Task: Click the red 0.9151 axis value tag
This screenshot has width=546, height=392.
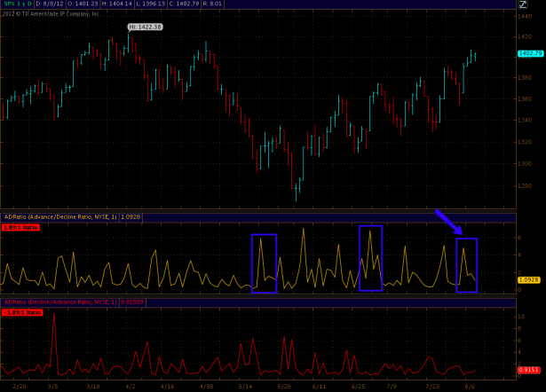Action: (528, 370)
